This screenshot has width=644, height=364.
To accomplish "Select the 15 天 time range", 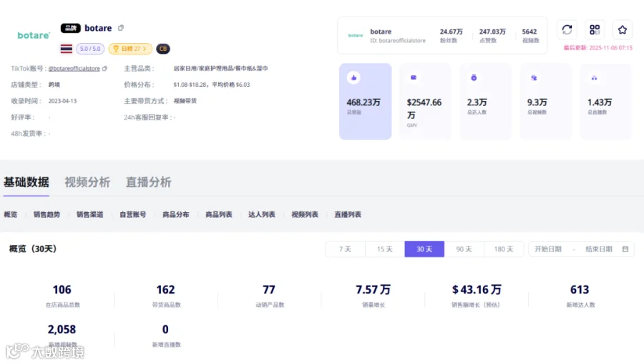I will tap(384, 249).
